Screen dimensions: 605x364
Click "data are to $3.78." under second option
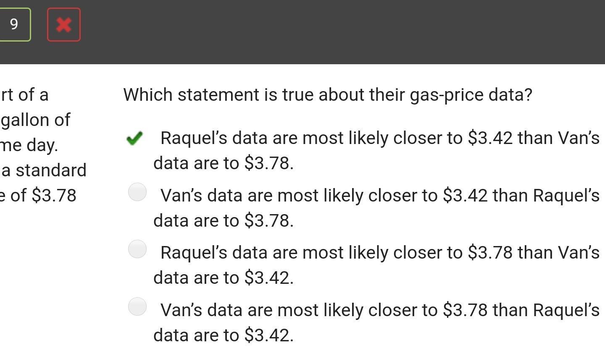(224, 221)
